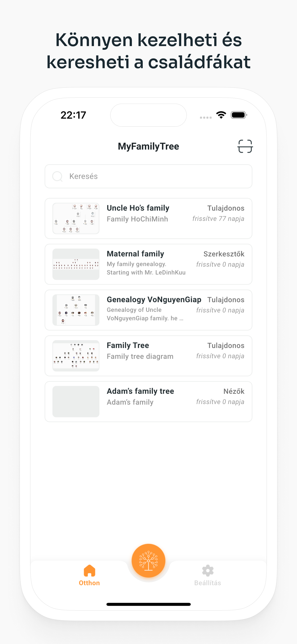Tap Adam's family tree empty thumbnail
The width and height of the screenshot is (297, 644).
[76, 401]
